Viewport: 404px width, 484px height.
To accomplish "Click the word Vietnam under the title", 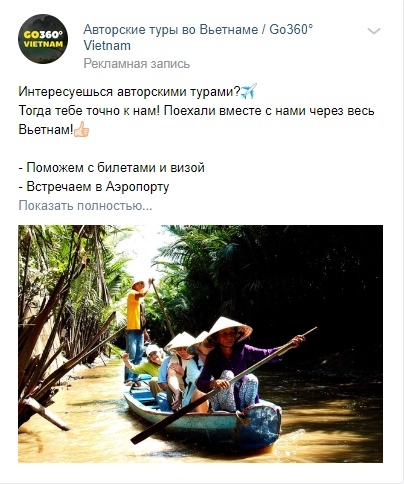I will coord(107,46).
